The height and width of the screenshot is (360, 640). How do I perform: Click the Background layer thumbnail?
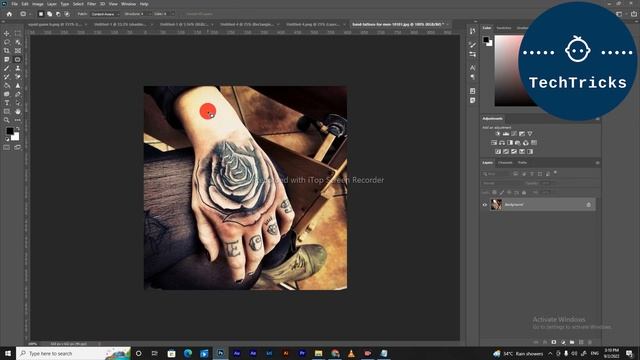click(496, 204)
